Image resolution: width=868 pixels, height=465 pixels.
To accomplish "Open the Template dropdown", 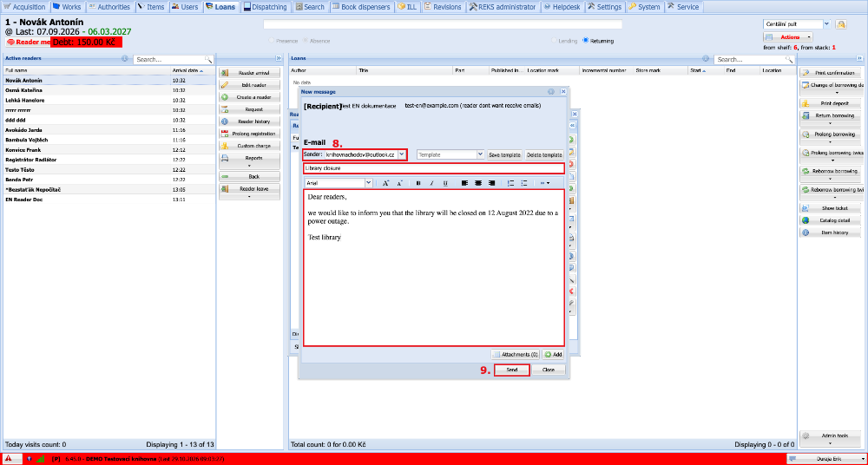I will click(x=480, y=155).
